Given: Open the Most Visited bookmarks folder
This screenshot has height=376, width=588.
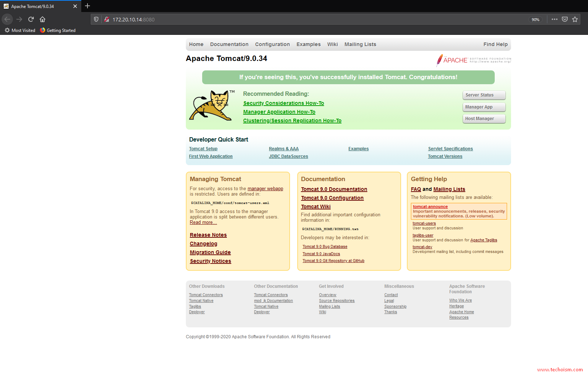Looking at the screenshot, I should click(20, 30).
